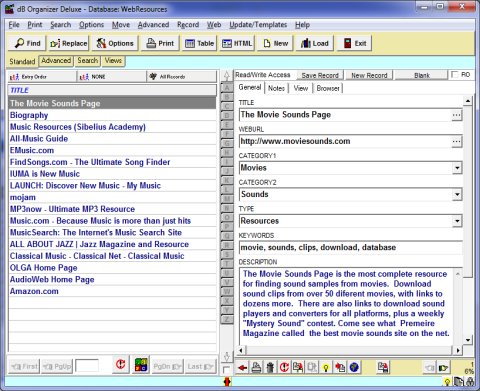Open the CATEGORY1 dropdown showing Movies
The height and width of the screenshot is (391, 480).
pyautogui.click(x=457, y=168)
